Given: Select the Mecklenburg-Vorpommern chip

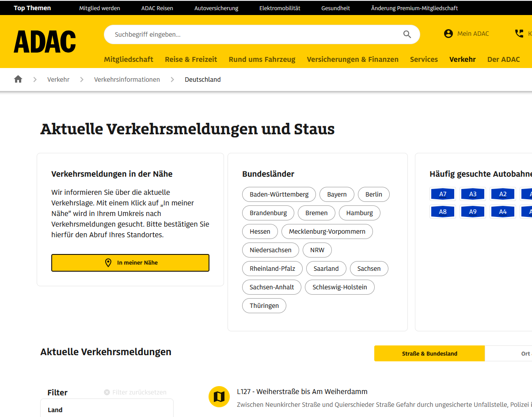Looking at the screenshot, I should [x=327, y=231].
